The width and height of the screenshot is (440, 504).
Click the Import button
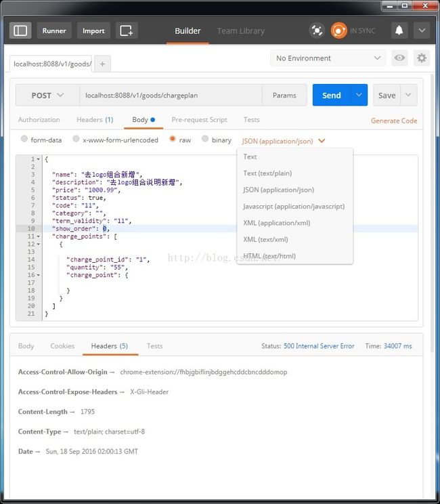[93, 31]
